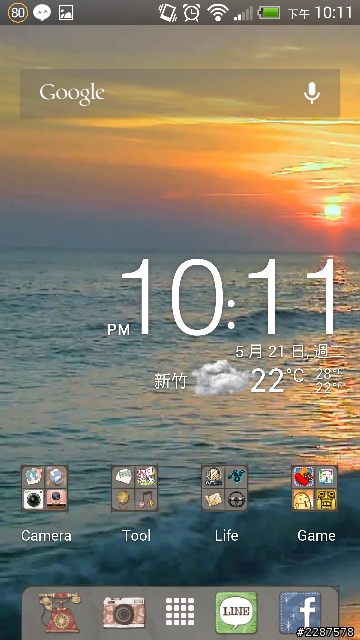Open the cloud weather icon

click(220, 378)
